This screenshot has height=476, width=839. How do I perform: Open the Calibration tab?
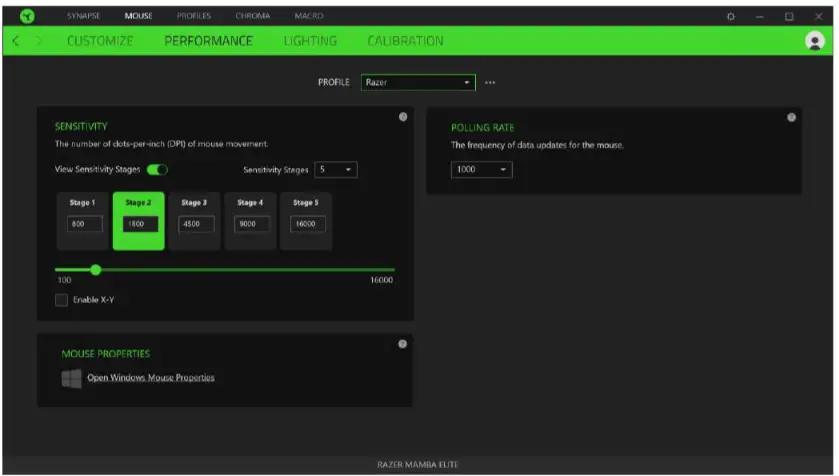point(405,41)
